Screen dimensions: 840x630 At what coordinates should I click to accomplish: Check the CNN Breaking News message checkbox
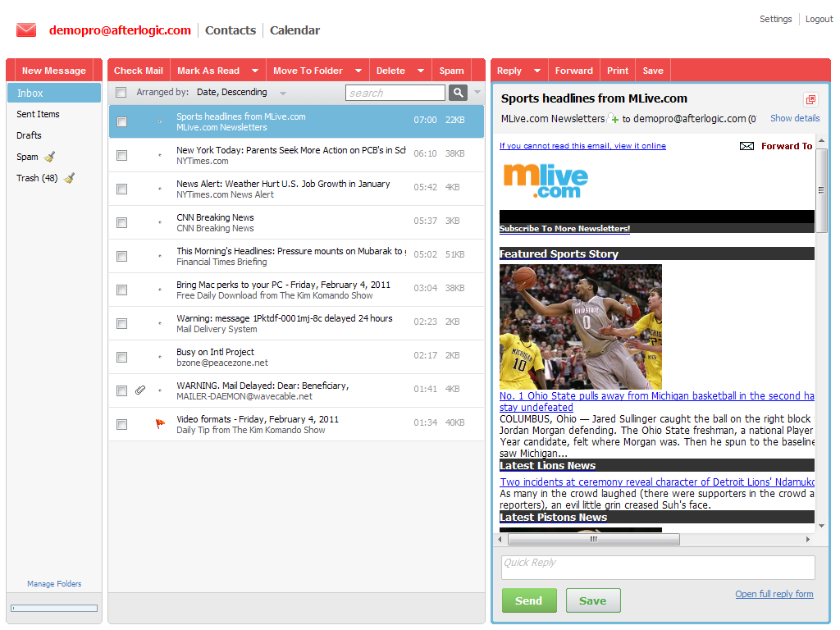pos(121,222)
